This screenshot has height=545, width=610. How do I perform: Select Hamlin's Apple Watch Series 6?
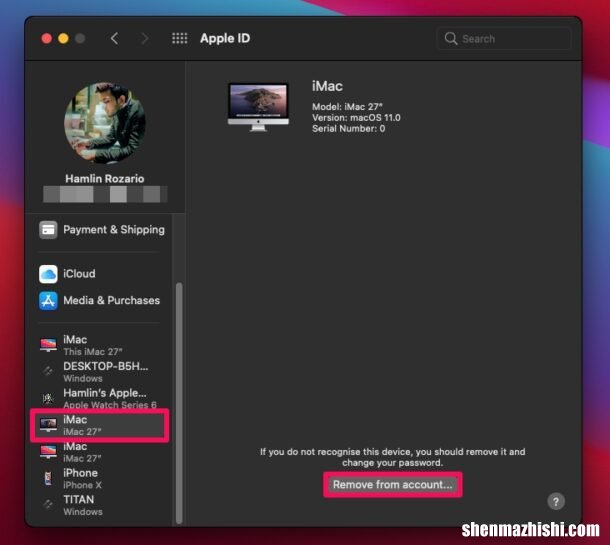coord(102,398)
